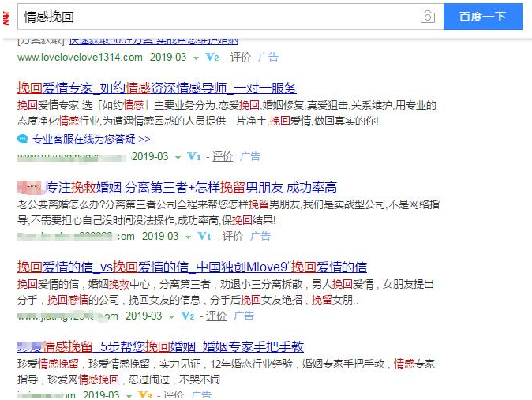Click the V2 badge next to lovelovelove1314.com
Viewport: 532px width, 400px height.
tap(212, 57)
